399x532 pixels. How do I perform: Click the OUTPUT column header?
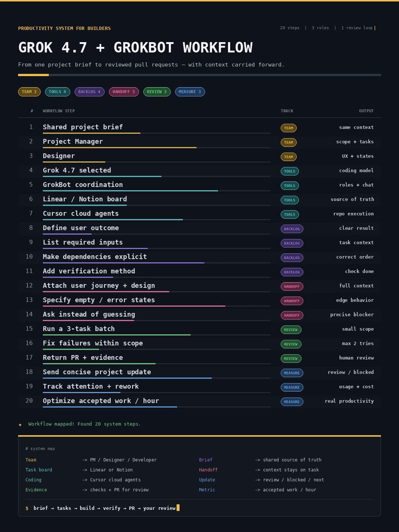366,111
